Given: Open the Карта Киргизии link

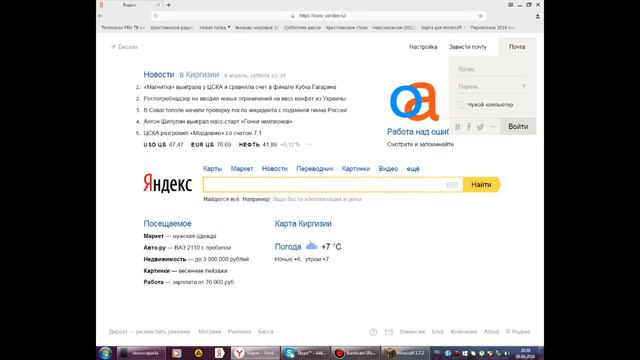Looking at the screenshot, I should click(303, 224).
